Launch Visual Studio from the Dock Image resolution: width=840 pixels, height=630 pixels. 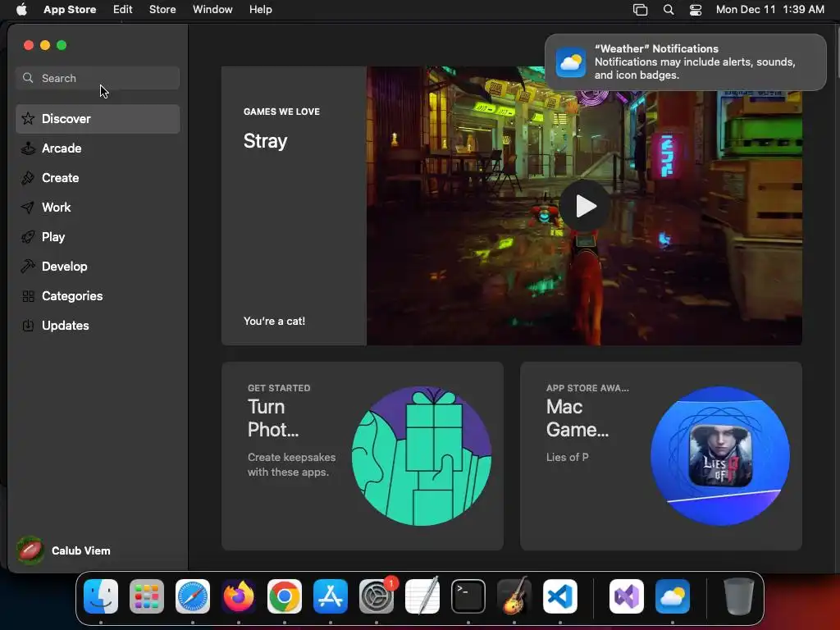(x=627, y=596)
